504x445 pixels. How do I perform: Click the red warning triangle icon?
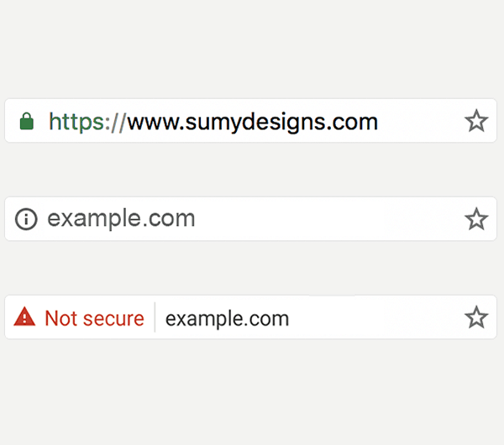tap(24, 317)
